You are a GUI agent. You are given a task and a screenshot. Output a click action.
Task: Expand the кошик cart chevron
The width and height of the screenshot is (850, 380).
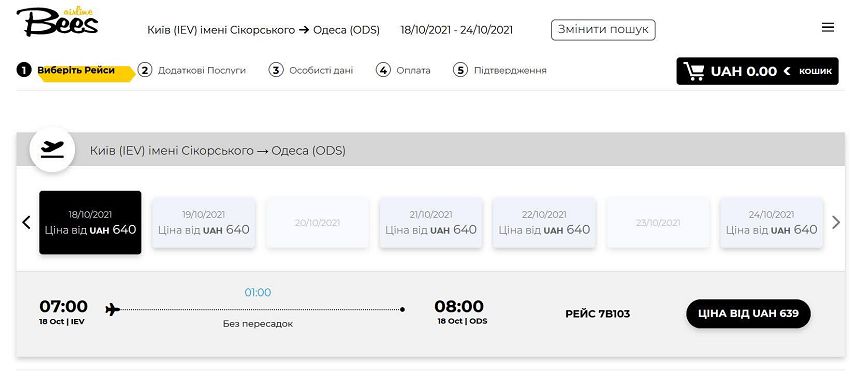[787, 71]
